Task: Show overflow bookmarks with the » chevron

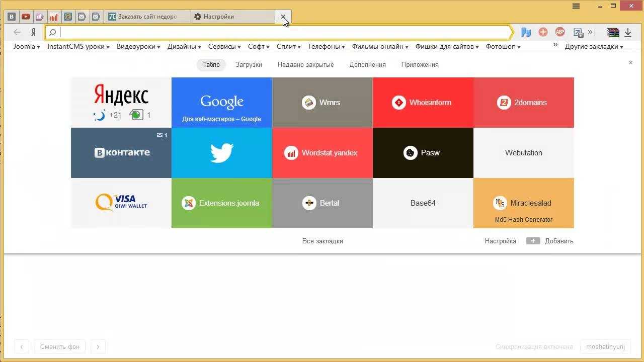Action: point(555,45)
